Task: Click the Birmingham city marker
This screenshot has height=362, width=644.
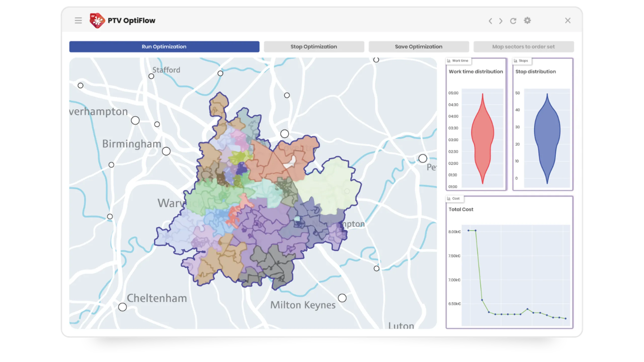Action: pyautogui.click(x=166, y=151)
